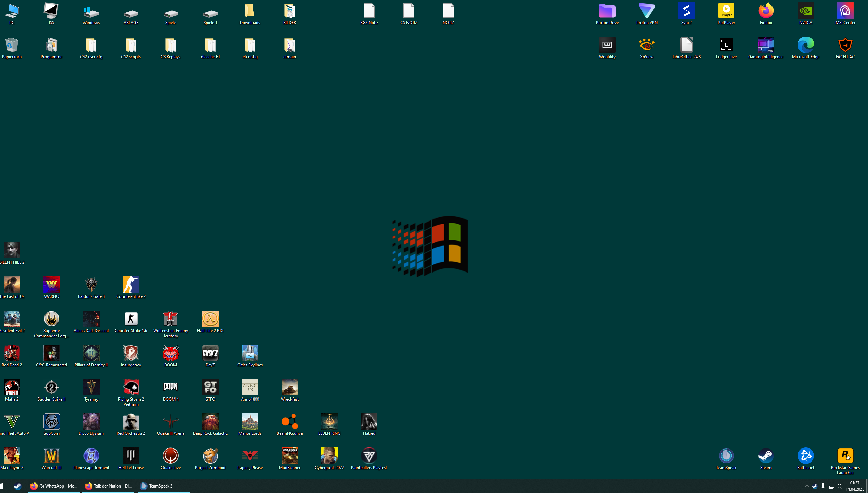Select the Counter-Strike 2 desktop icon
868x493 pixels.
point(131,285)
